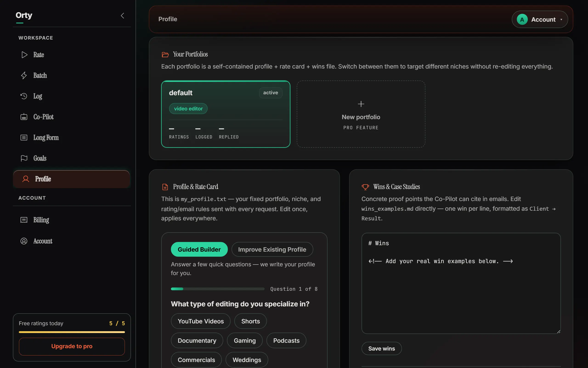Open the Account dropdown menu
This screenshot has height=368, width=588.
click(540, 20)
